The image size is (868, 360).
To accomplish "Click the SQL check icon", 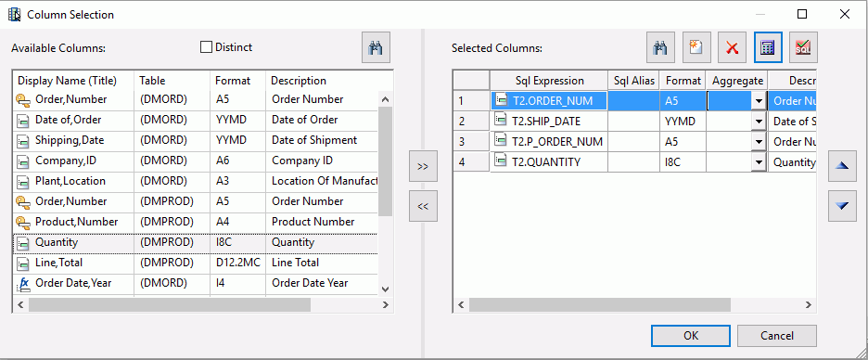I will tap(803, 47).
